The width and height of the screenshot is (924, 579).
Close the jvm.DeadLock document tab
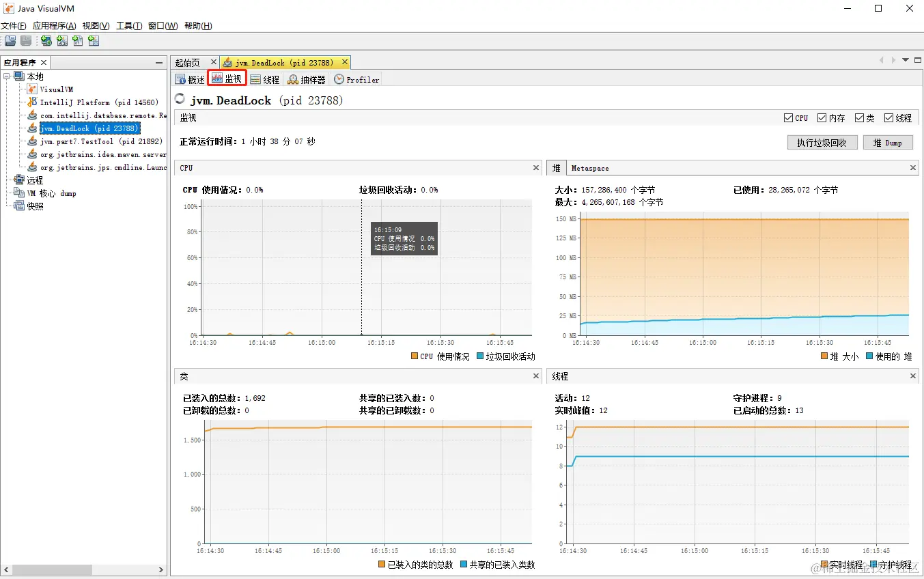[345, 62]
